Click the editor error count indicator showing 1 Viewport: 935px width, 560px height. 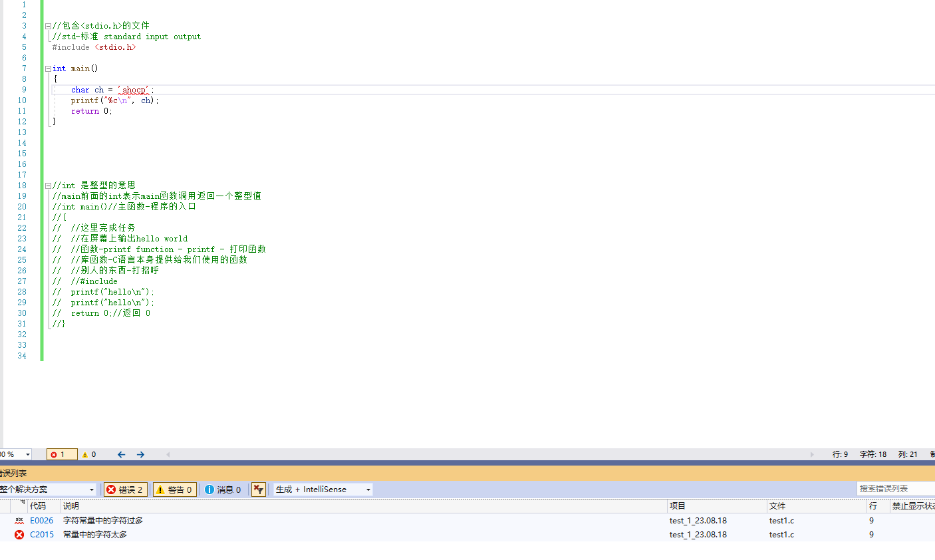coord(62,454)
